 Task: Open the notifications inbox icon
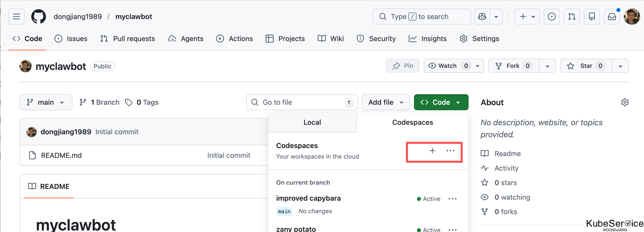point(612,17)
